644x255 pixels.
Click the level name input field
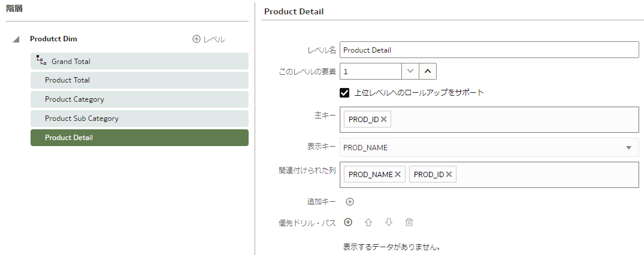click(x=489, y=50)
